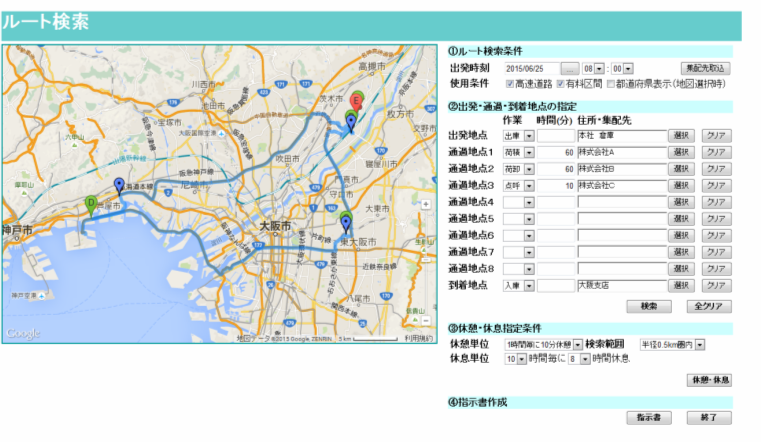This screenshot has height=442, width=761.
Task: Open the date picker button beside departure date
Action: pos(569,68)
